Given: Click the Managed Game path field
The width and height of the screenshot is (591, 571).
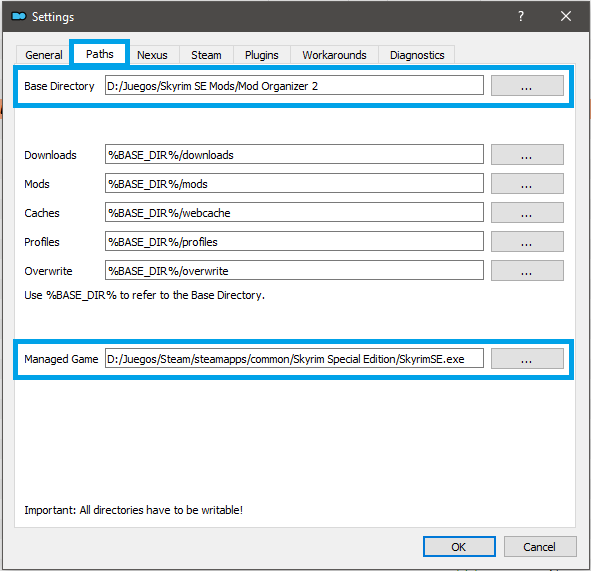Looking at the screenshot, I should 294,358.
